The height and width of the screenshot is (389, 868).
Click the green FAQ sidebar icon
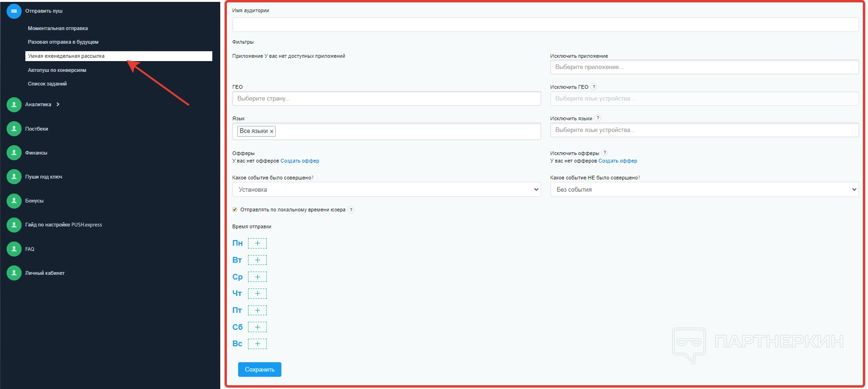point(14,249)
